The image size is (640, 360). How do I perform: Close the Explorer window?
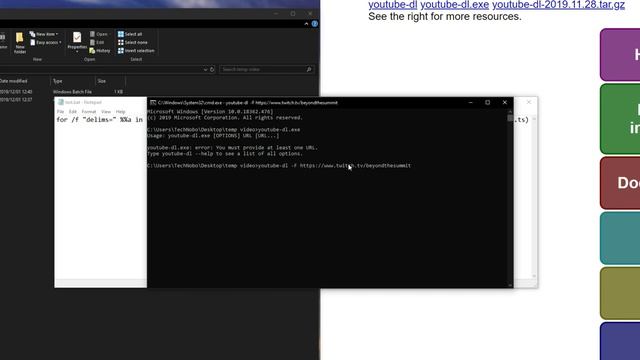[310, 13]
